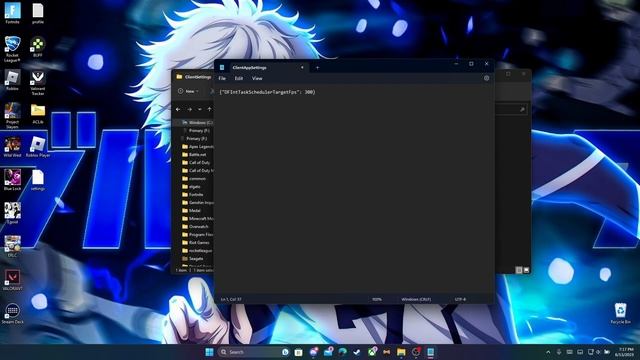This screenshot has height=360, width=640.
Task: Open the ACLib folder on desktop
Action: point(38,113)
